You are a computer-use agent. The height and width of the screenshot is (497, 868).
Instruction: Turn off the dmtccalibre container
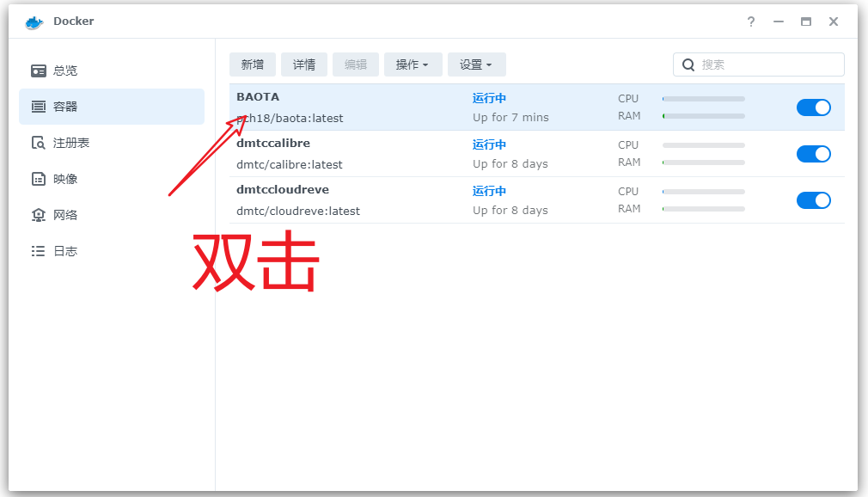[813, 154]
